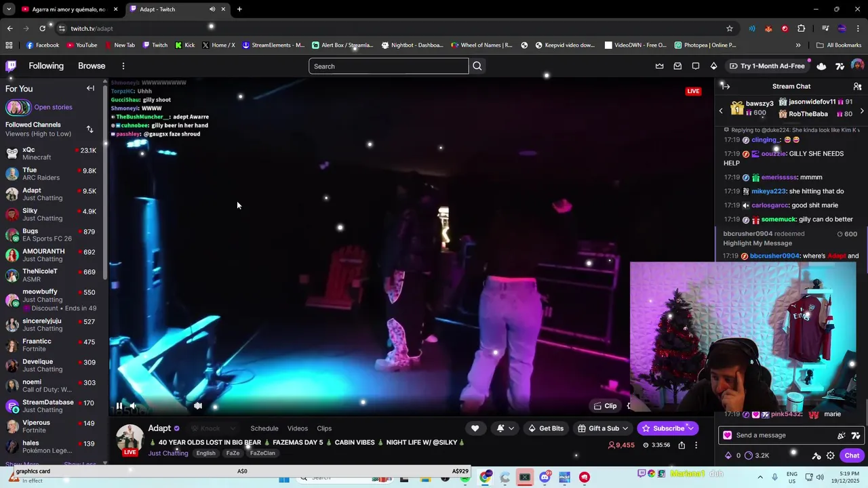Expand the browser tab search dropdown
Viewport: 868px width, 488px height.
(x=9, y=9)
